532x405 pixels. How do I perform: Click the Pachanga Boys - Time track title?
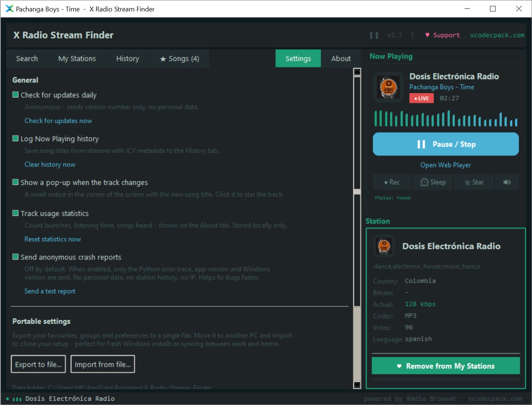(x=442, y=87)
